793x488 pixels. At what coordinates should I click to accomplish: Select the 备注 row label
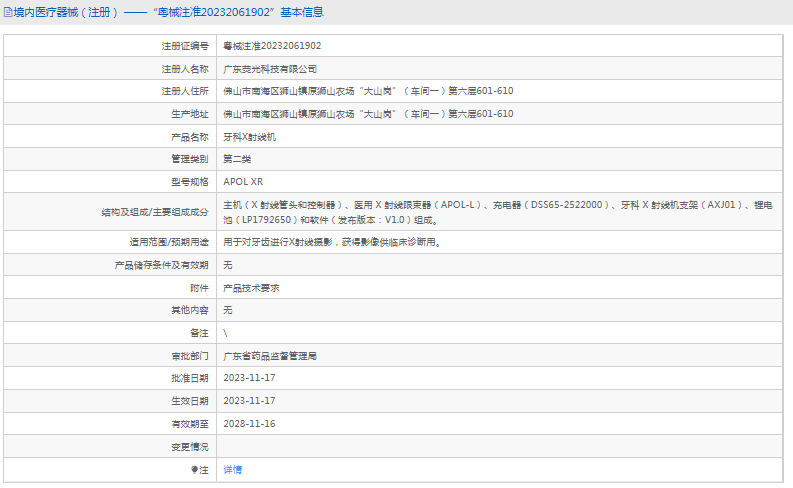coord(199,333)
